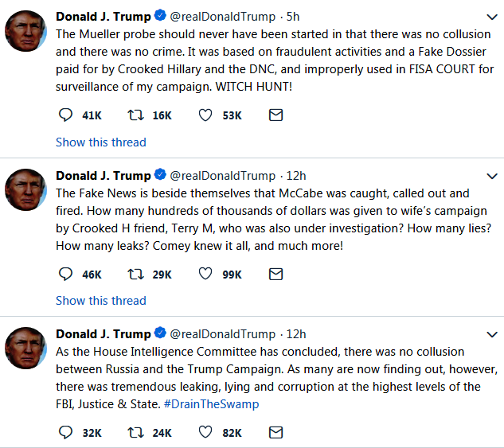
Task: Like the Mueller probe tweet
Action: pyautogui.click(x=205, y=115)
